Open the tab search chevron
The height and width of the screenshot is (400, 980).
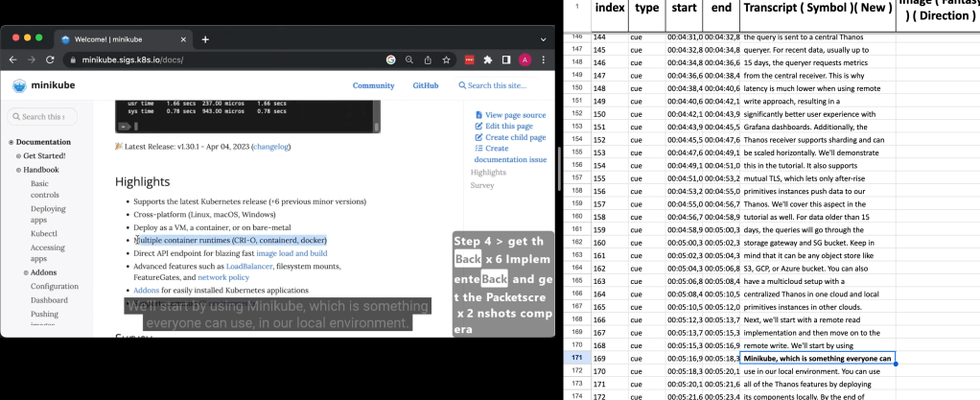(x=543, y=39)
